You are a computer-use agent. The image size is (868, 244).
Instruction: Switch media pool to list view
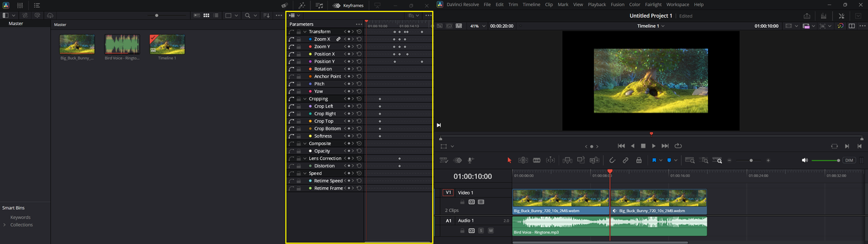click(x=216, y=15)
